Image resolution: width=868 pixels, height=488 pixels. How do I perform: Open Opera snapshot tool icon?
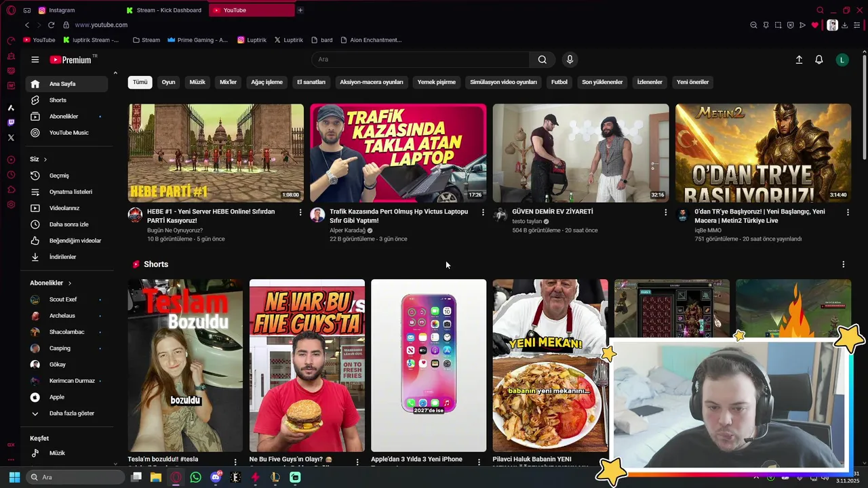[778, 25]
